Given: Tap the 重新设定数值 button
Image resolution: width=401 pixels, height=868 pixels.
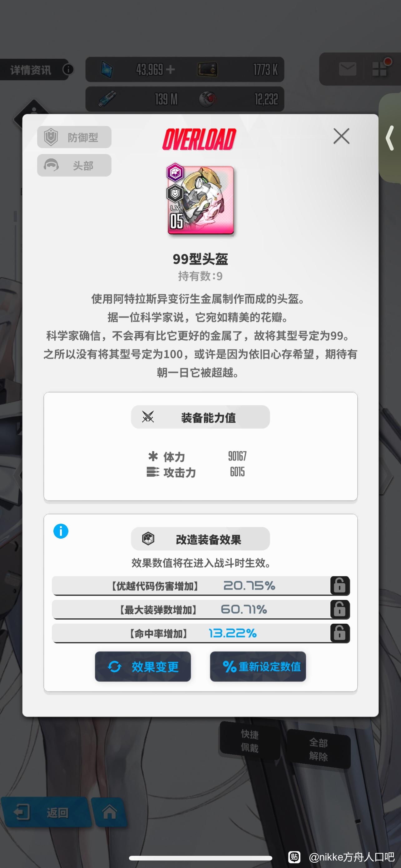Looking at the screenshot, I should coord(258,666).
